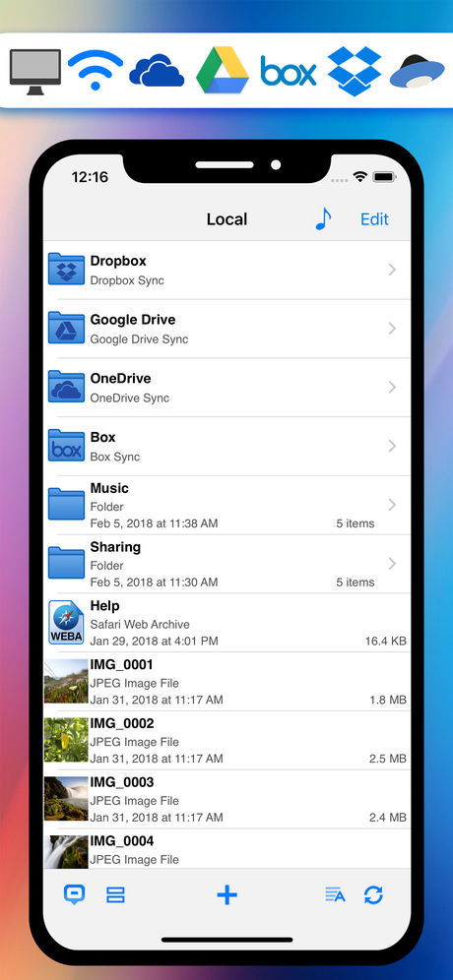Click the computer monitor icon in banner

pyautogui.click(x=35, y=72)
